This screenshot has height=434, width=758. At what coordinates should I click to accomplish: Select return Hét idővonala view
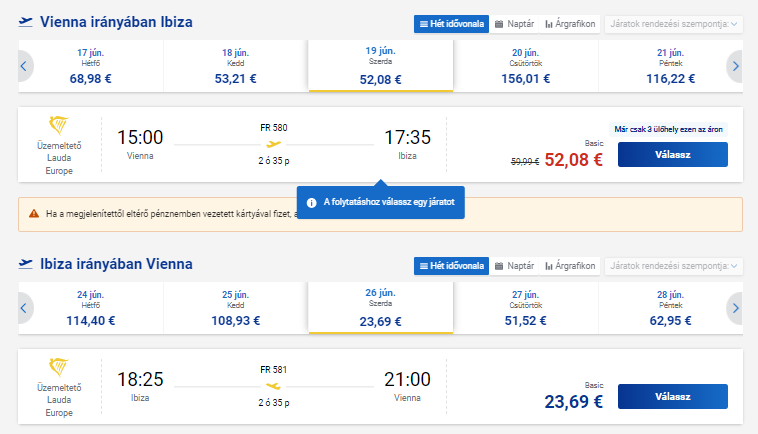(452, 266)
